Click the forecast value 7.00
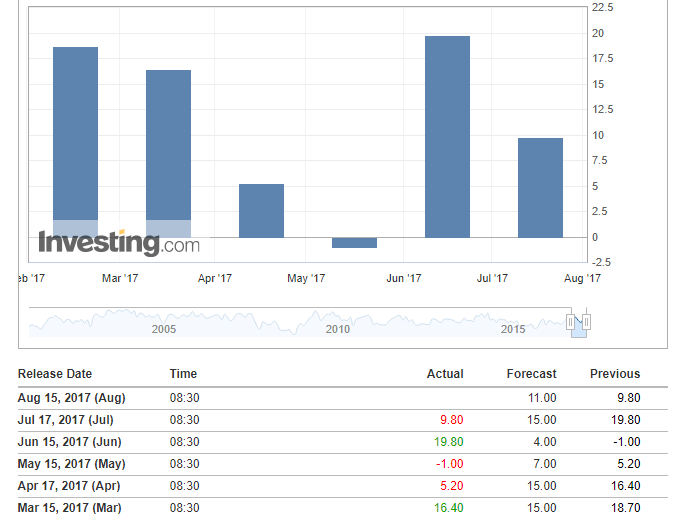The image size is (680, 521). (545, 464)
